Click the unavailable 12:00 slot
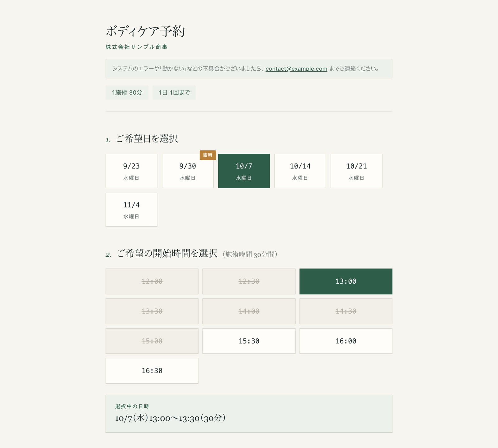This screenshot has height=448, width=498. click(x=152, y=281)
